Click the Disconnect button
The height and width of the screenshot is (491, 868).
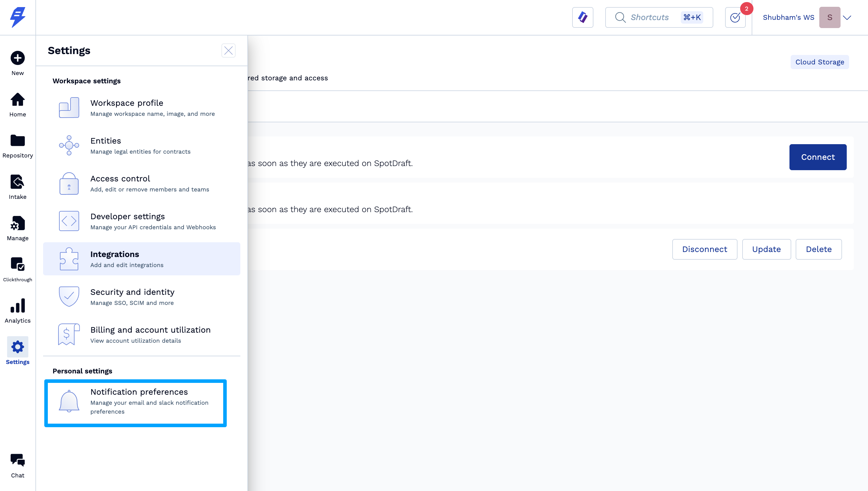click(704, 249)
